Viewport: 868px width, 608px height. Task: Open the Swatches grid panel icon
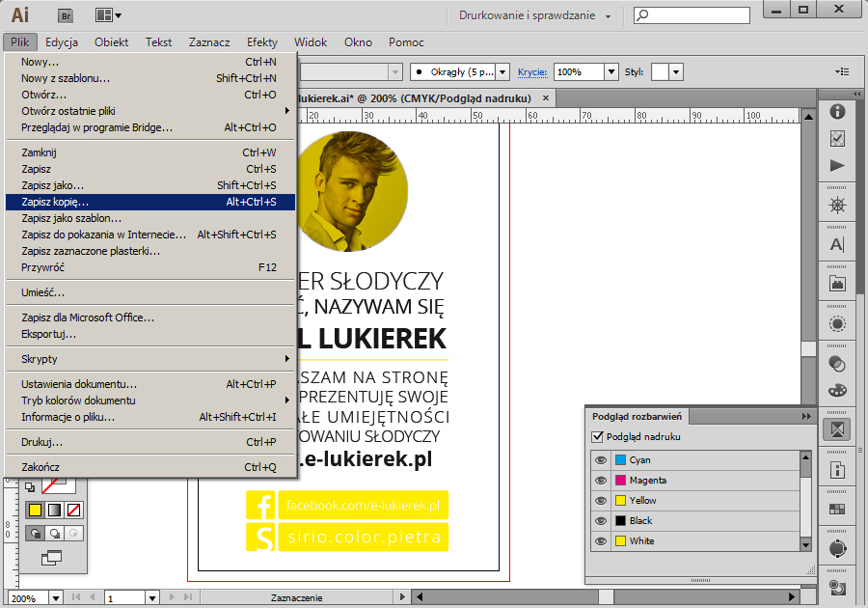tap(837, 509)
